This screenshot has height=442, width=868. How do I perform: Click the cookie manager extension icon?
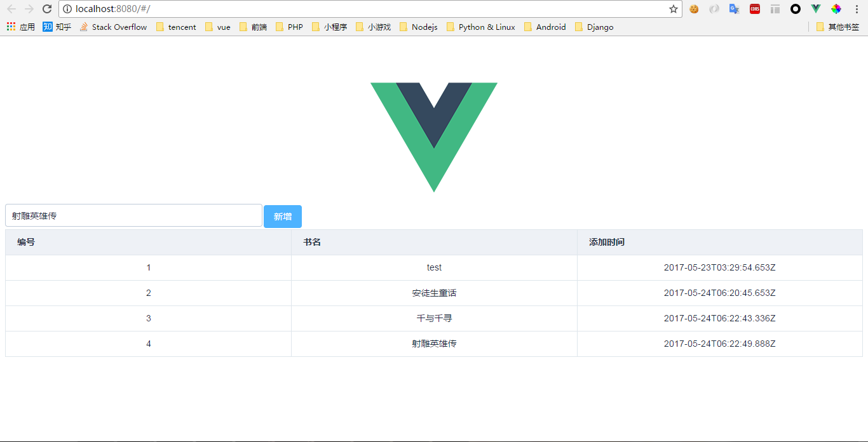(x=694, y=9)
